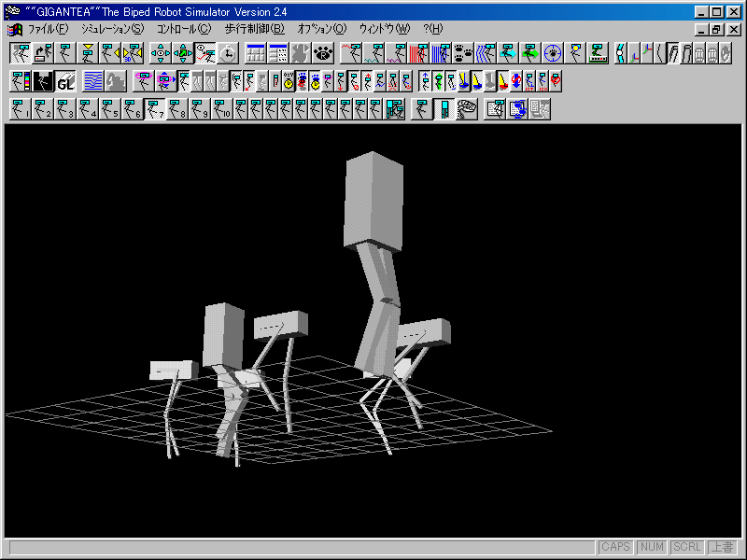Click the green robot icon

click(x=438, y=81)
